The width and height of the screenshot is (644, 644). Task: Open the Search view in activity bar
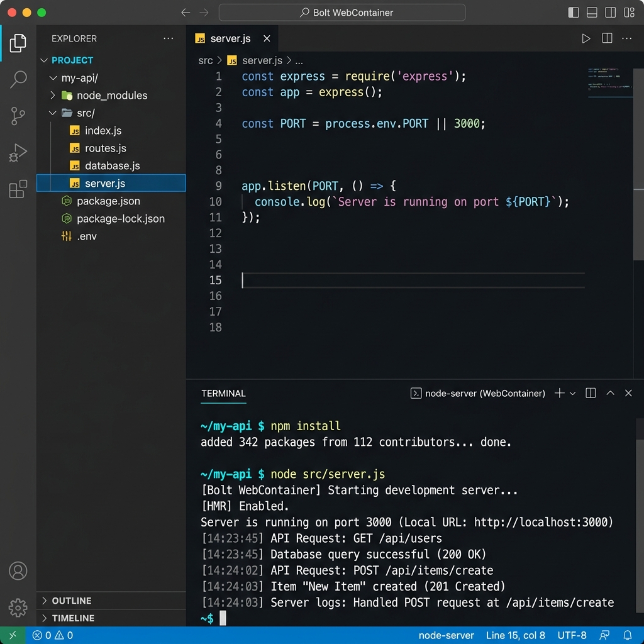pyautogui.click(x=18, y=79)
